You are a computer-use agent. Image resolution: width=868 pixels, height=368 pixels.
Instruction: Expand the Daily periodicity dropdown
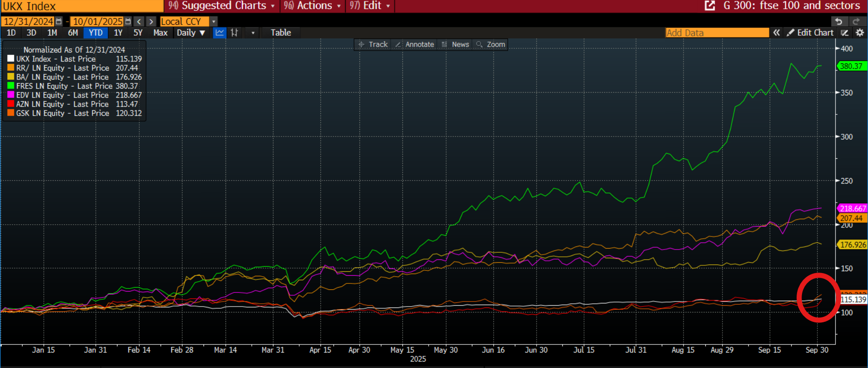click(191, 33)
